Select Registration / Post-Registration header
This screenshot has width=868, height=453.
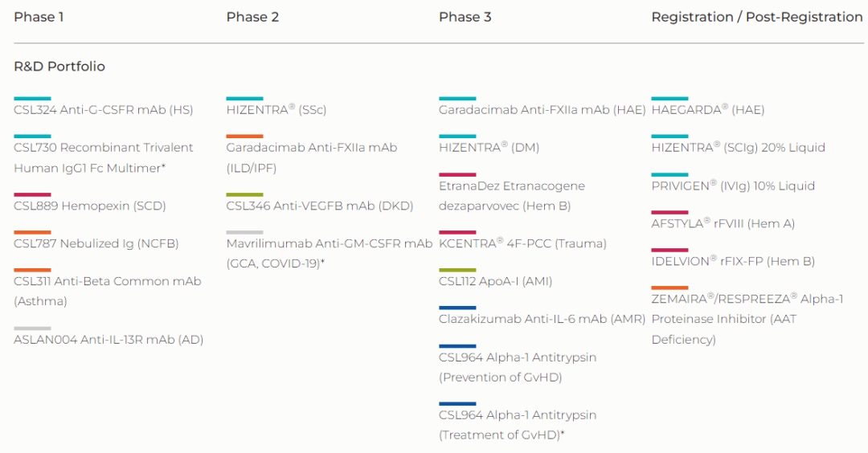coord(757,17)
